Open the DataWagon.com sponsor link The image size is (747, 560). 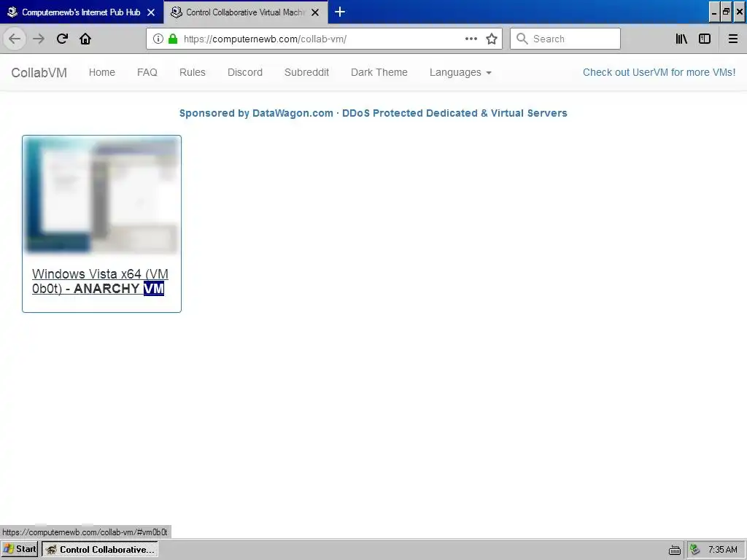[x=373, y=113]
